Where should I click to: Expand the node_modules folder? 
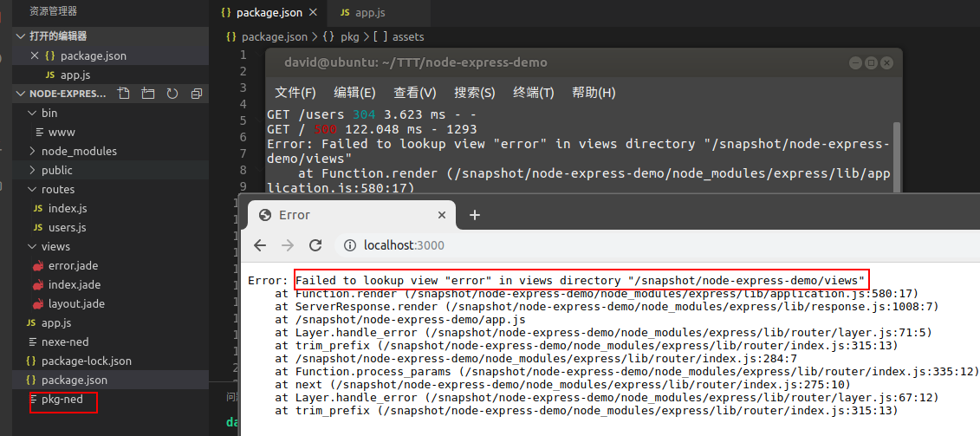tap(79, 151)
